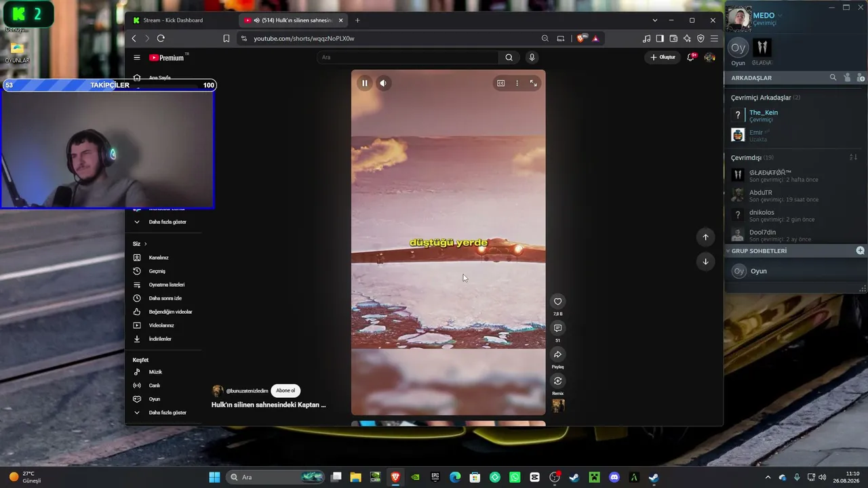Open a new browser tab
This screenshot has height=488, width=868.
click(x=357, y=20)
